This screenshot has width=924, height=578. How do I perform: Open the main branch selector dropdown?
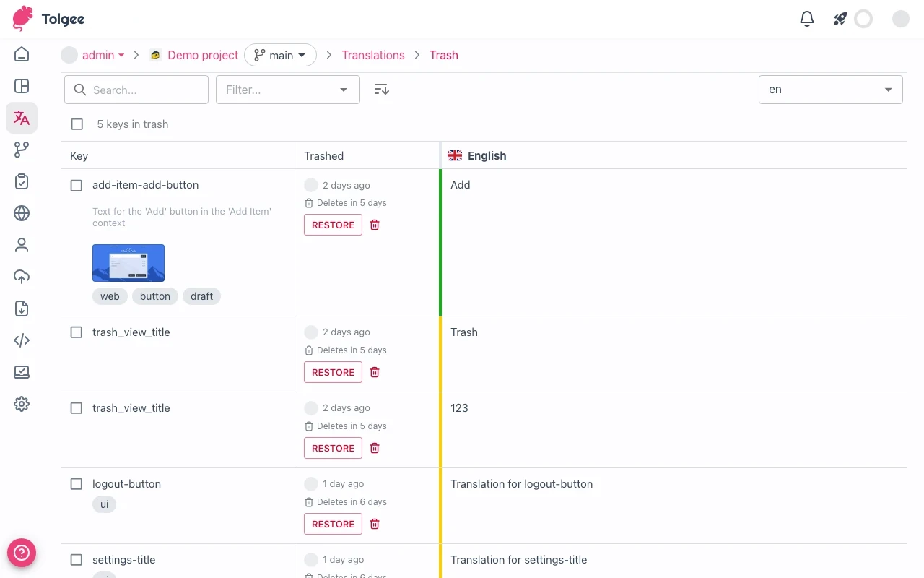point(280,55)
